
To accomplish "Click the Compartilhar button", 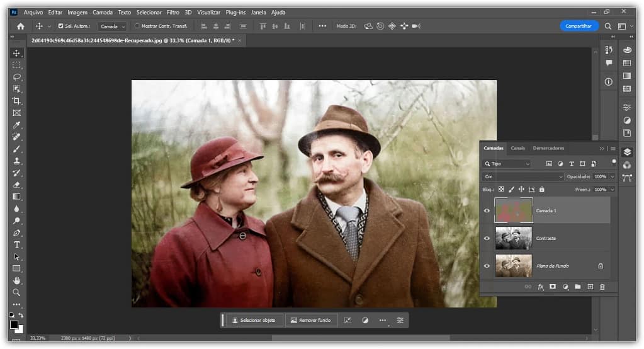I will 579,26.
